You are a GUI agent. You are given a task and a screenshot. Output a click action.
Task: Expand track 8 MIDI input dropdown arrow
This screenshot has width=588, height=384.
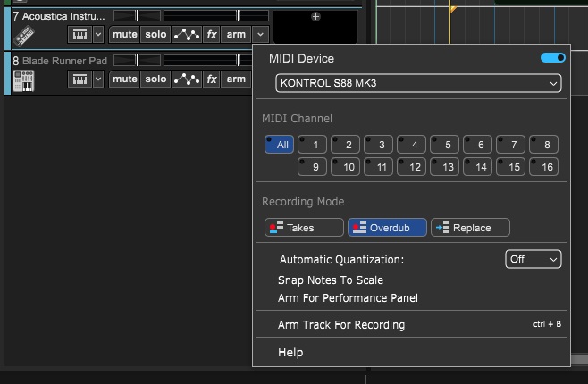tap(98, 79)
